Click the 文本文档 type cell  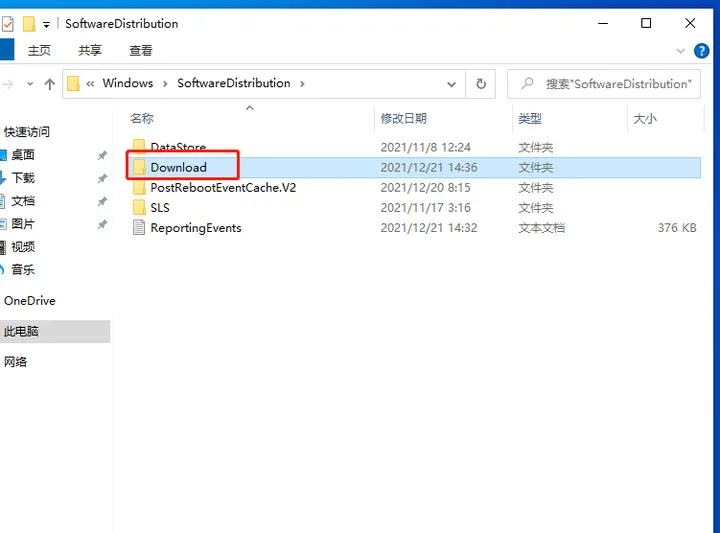541,228
